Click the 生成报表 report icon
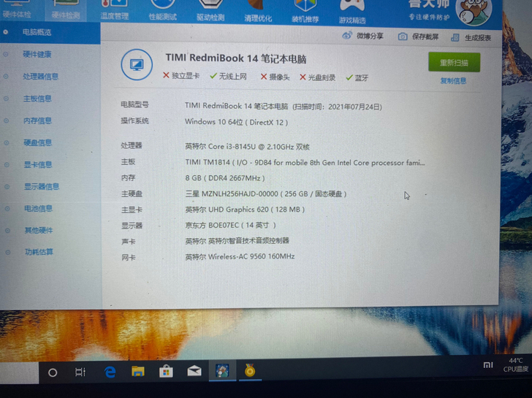This screenshot has height=398, width=532. [455, 37]
